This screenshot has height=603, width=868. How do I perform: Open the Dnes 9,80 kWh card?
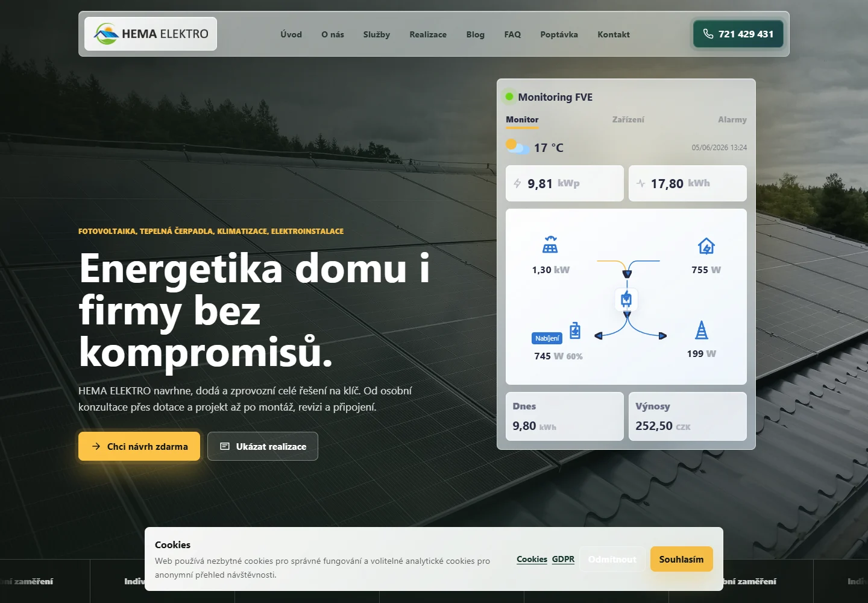[x=565, y=416]
